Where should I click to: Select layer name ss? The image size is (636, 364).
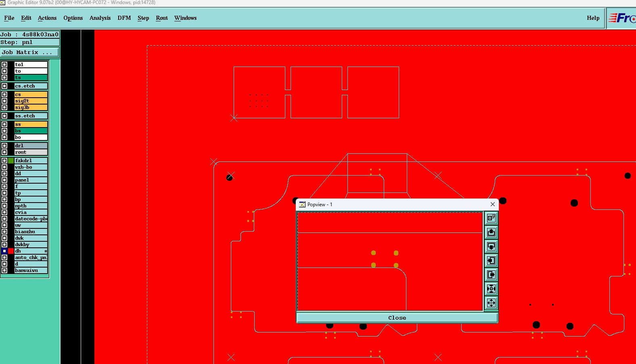(31, 124)
